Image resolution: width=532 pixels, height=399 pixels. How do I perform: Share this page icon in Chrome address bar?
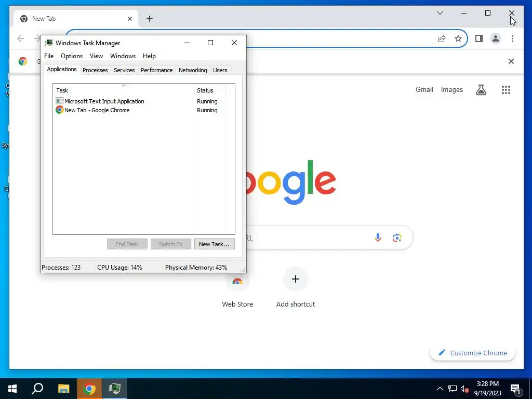pos(442,38)
